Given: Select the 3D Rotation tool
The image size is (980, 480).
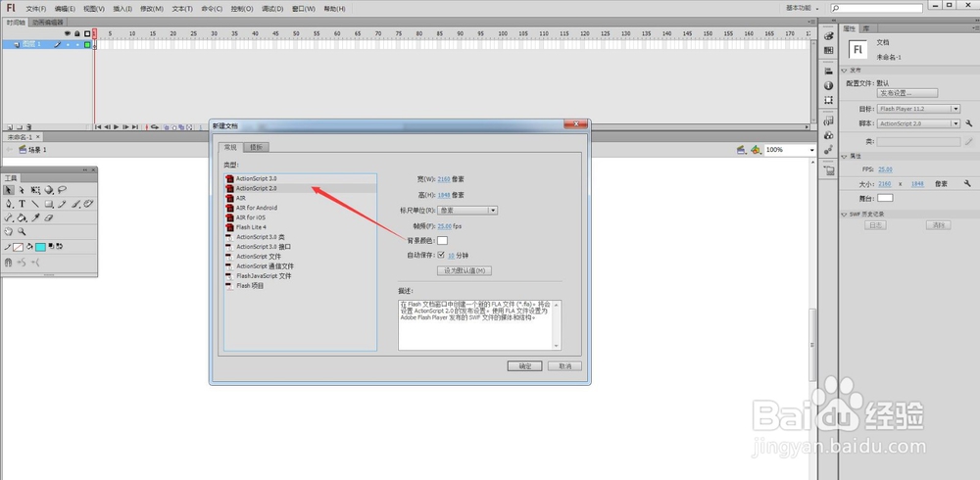Looking at the screenshot, I should 49,189.
